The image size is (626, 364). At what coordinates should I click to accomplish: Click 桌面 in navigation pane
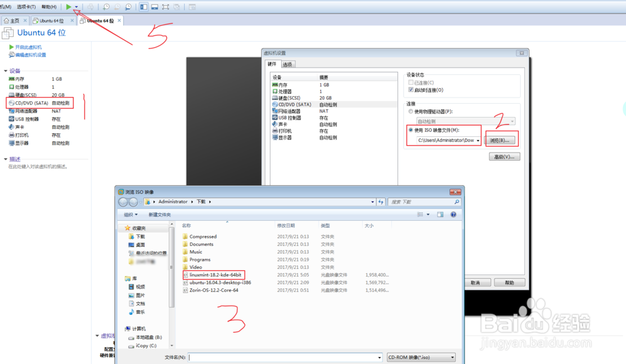140,245
